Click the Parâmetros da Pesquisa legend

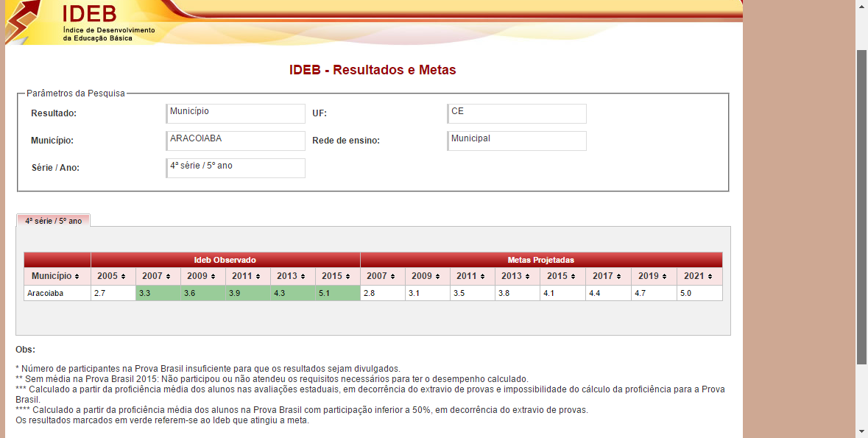[x=76, y=93]
